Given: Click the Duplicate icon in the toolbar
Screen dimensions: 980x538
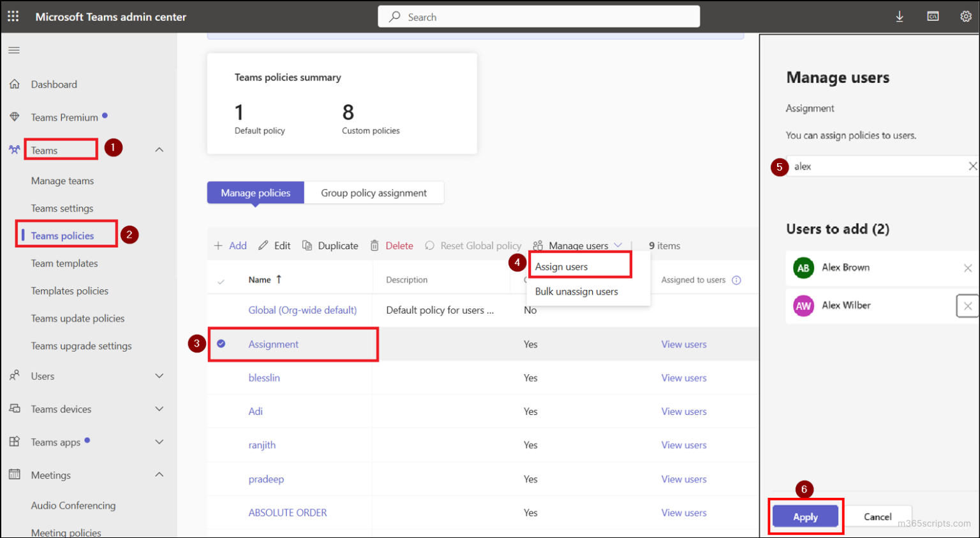Looking at the screenshot, I should click(309, 245).
